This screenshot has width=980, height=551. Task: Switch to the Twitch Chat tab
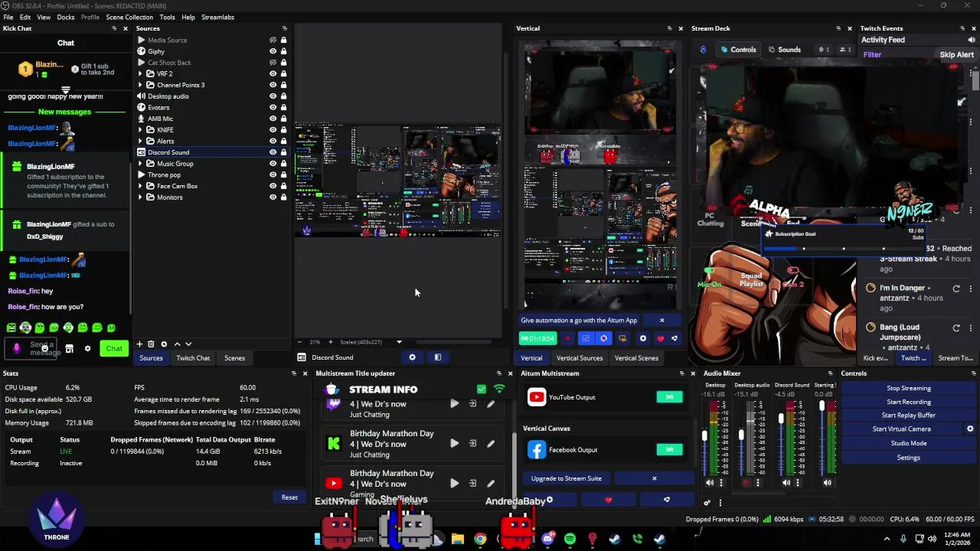point(193,358)
